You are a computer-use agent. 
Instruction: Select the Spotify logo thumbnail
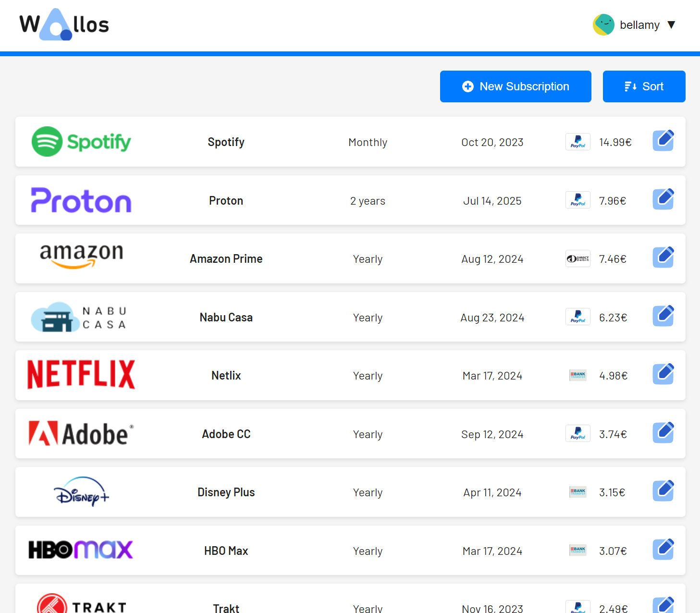point(81,142)
